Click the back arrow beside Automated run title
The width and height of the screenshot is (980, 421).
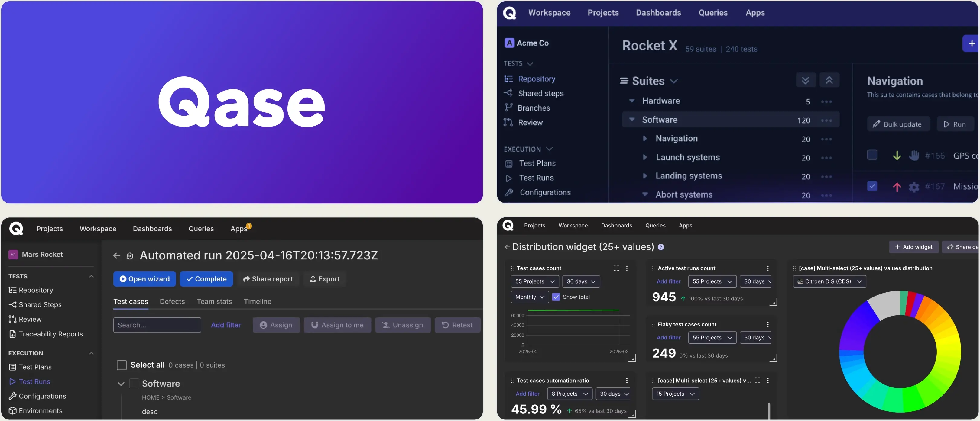(116, 256)
